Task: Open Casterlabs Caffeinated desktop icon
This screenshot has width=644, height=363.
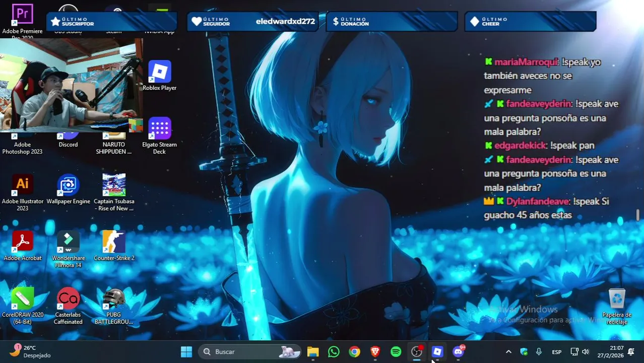Action: [x=68, y=306]
